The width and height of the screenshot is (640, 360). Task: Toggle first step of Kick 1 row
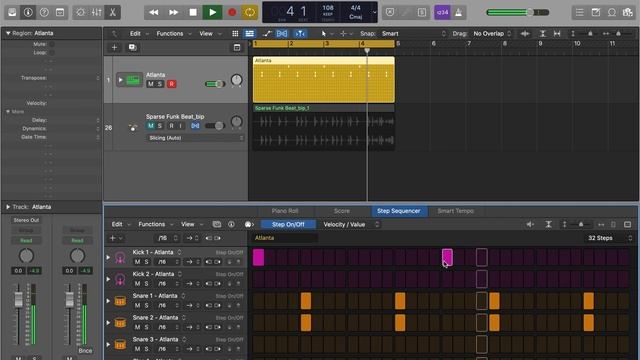(258, 258)
